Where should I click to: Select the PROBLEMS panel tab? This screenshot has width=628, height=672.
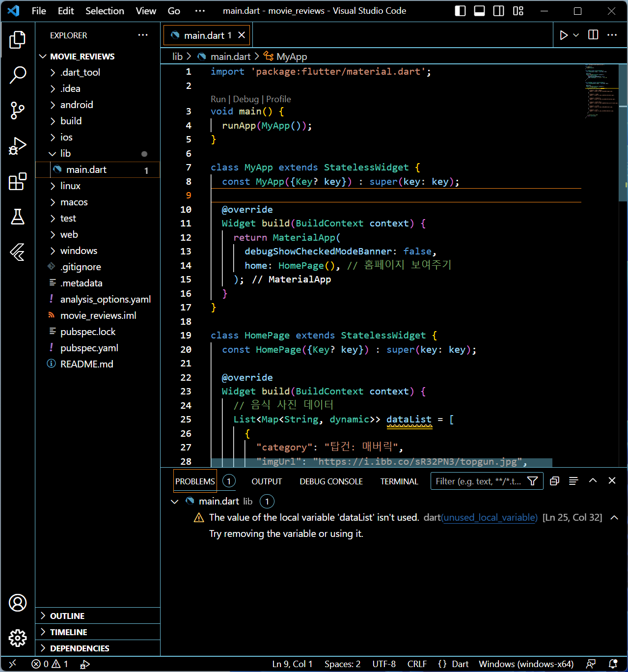(x=195, y=481)
